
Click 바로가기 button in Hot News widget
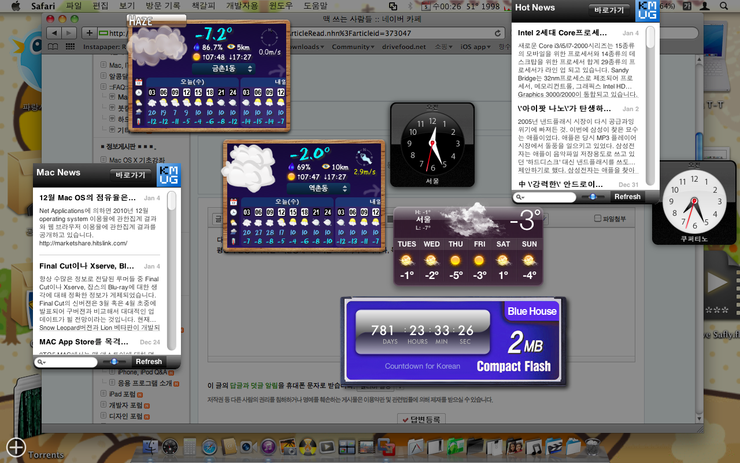tap(609, 10)
